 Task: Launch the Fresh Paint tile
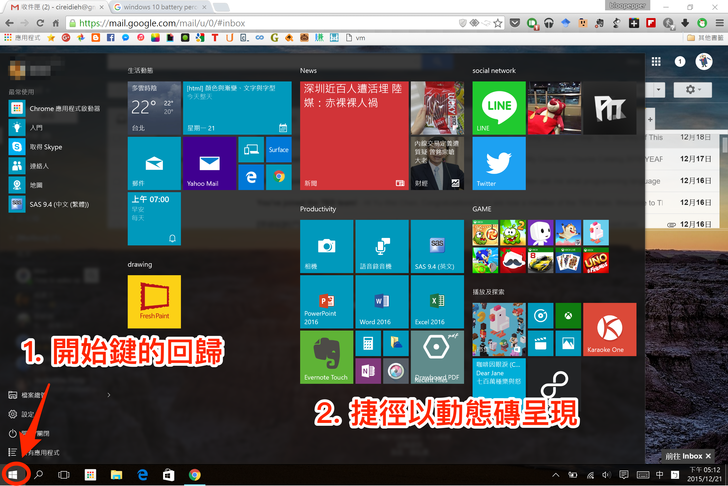tap(154, 302)
